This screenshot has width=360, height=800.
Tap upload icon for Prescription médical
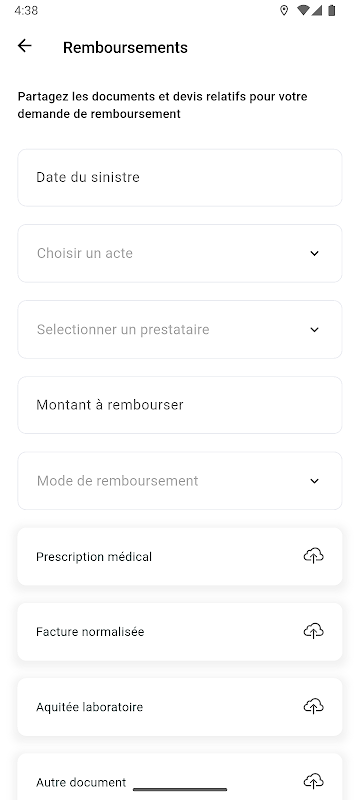314,556
